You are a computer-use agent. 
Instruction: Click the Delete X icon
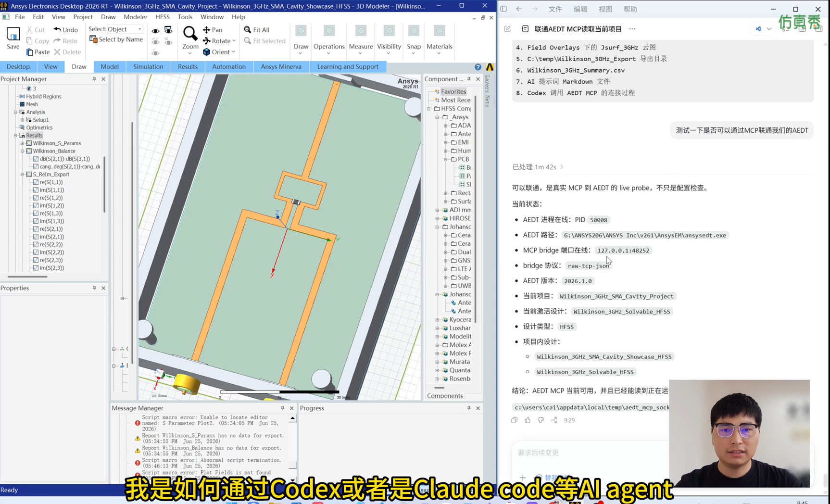click(57, 52)
